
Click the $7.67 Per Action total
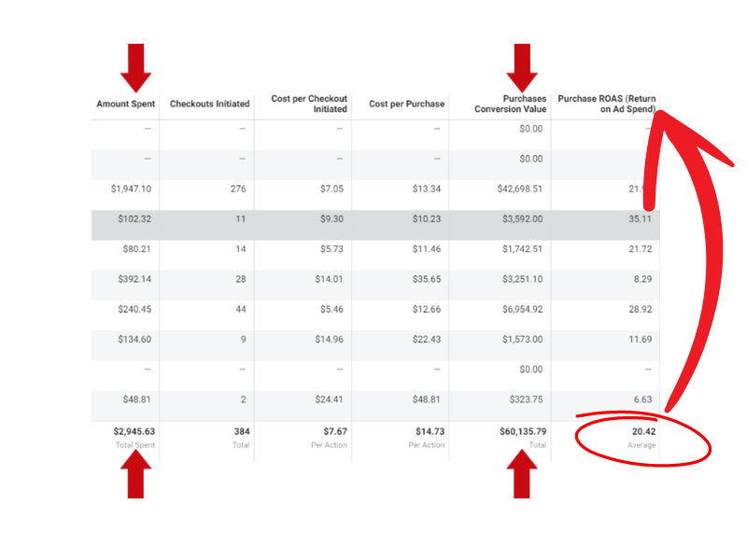334,432
